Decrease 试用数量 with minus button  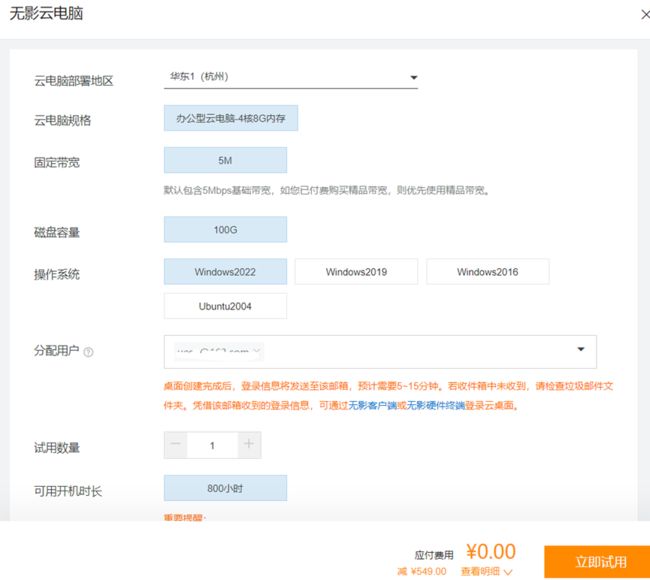click(x=175, y=444)
